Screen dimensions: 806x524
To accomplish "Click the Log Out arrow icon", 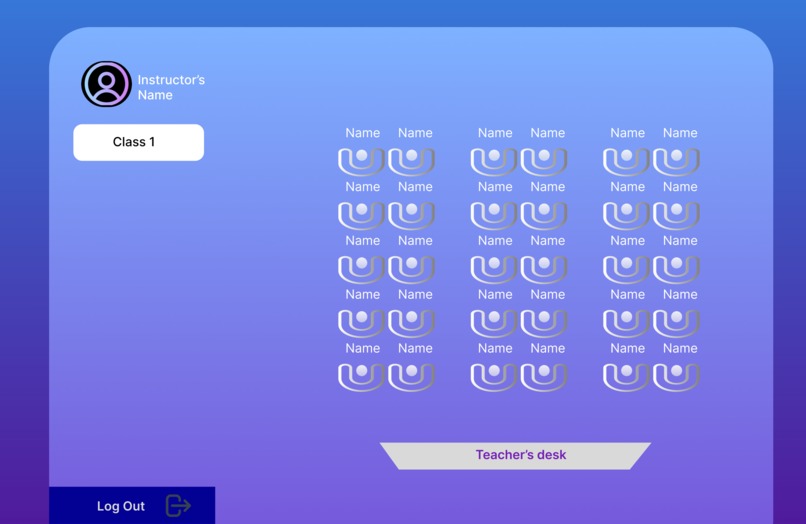I will click(178, 505).
